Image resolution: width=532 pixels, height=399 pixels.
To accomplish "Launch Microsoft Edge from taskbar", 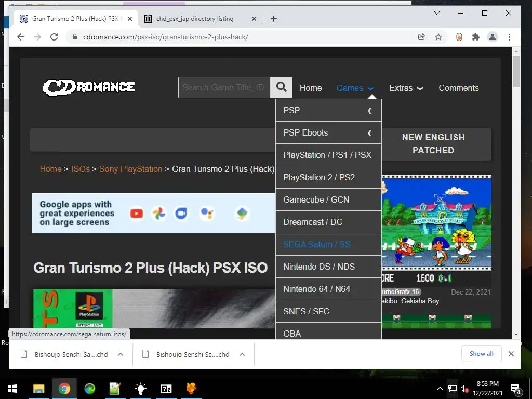I will (90, 389).
